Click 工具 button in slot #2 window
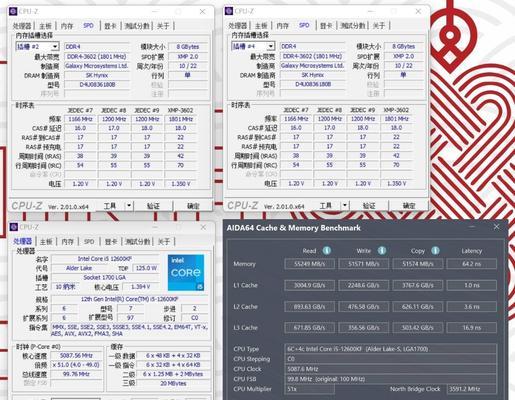The width and height of the screenshot is (515, 400). [110, 206]
